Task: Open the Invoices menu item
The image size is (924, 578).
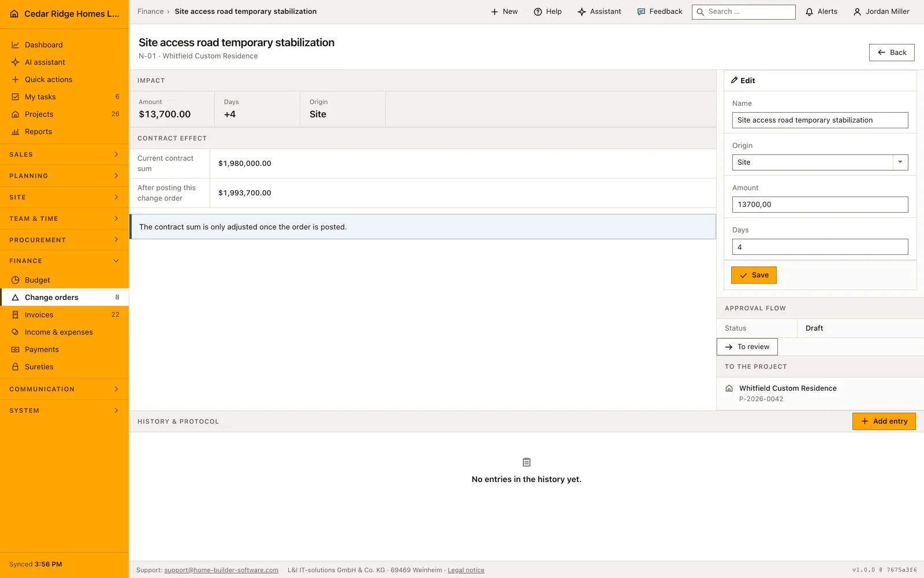Action: pyautogui.click(x=64, y=314)
